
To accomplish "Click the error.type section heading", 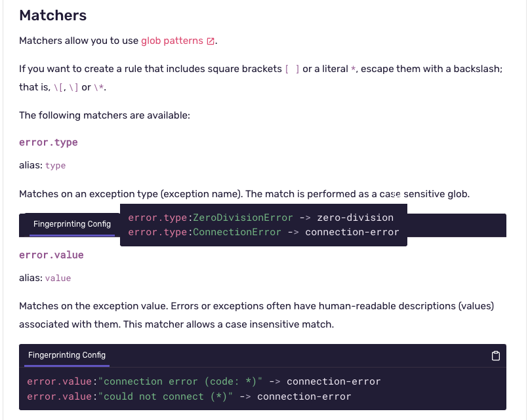I will coord(48,142).
